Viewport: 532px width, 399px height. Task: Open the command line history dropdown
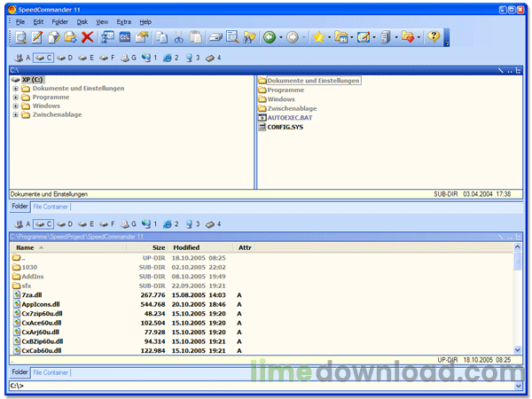[x=518, y=386]
